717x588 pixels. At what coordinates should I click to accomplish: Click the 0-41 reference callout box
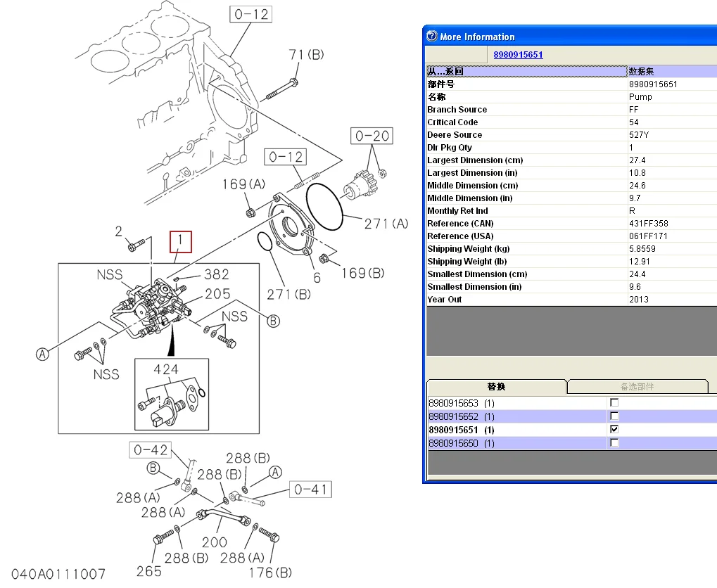310,490
